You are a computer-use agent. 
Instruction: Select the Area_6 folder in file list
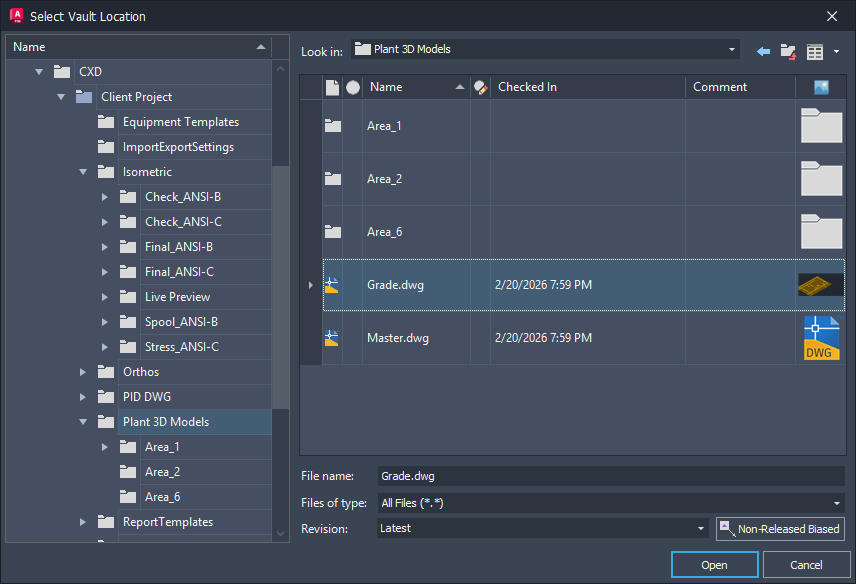click(x=583, y=232)
